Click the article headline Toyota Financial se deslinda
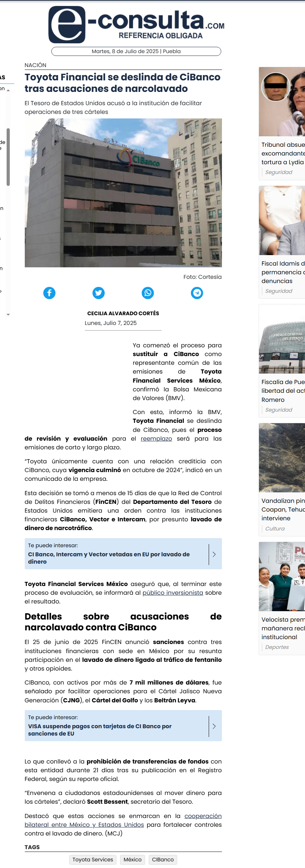Viewport: 305px width, 868px height. click(122, 83)
